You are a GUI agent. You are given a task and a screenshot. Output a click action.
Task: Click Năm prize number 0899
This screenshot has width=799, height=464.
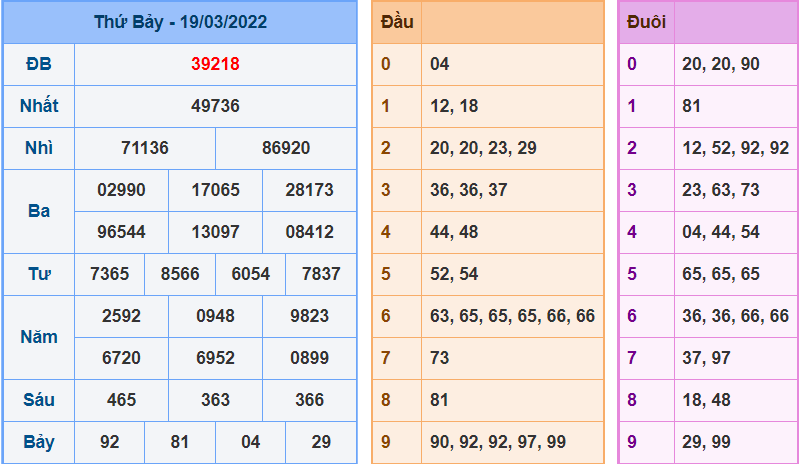pyautogui.click(x=309, y=358)
